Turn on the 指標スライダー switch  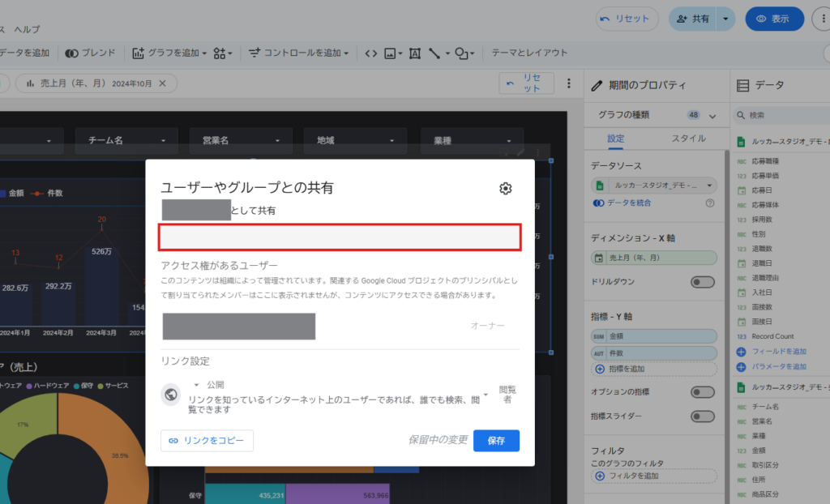(x=702, y=416)
